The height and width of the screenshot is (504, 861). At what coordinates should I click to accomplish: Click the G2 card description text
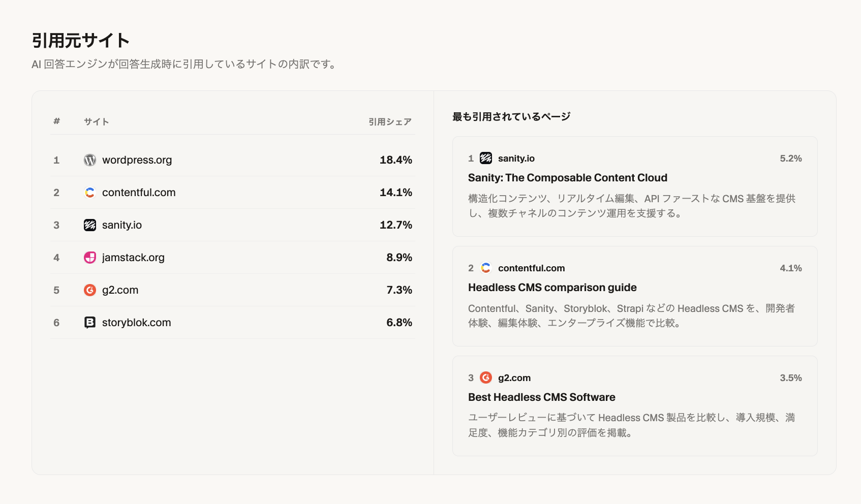coord(632,425)
